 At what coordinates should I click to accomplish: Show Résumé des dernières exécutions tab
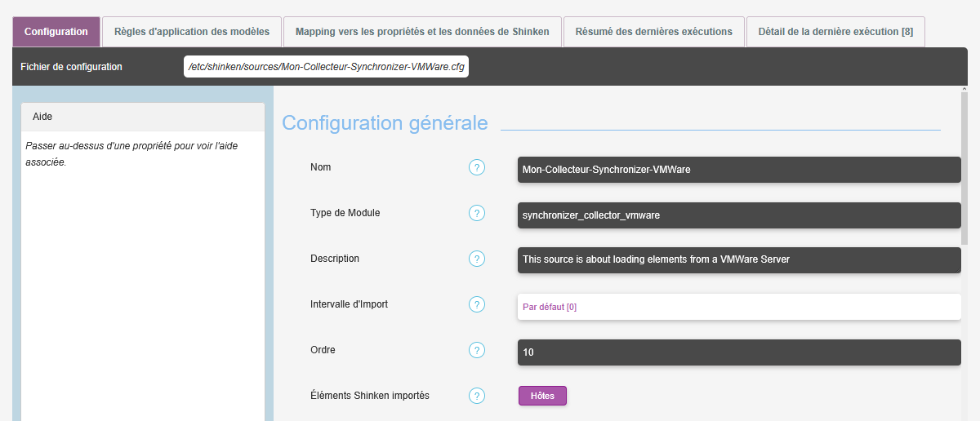pos(653,32)
